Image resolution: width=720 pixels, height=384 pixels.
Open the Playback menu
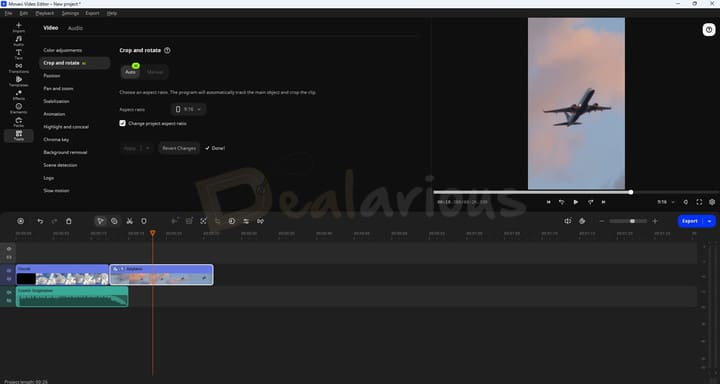point(45,13)
